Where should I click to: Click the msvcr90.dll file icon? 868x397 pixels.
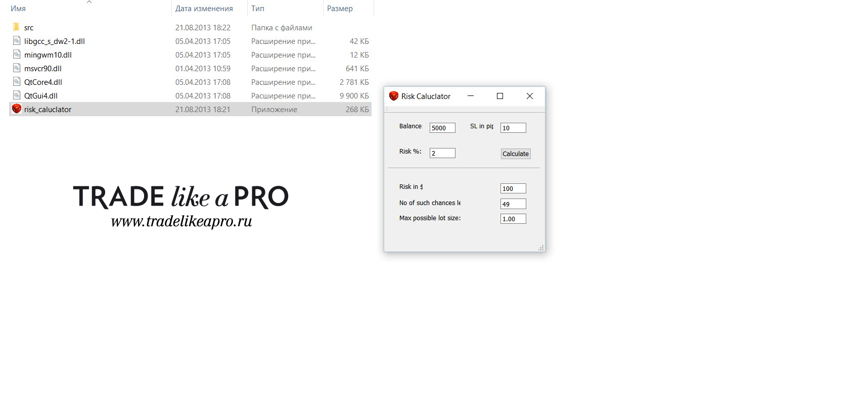pos(17,68)
